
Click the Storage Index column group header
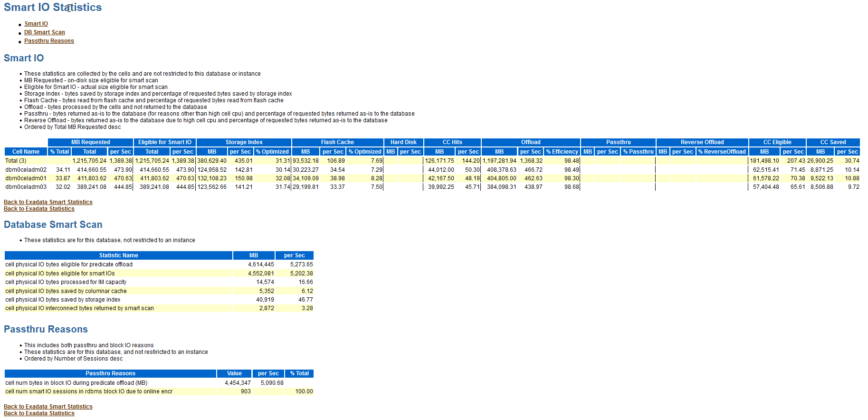coord(244,142)
